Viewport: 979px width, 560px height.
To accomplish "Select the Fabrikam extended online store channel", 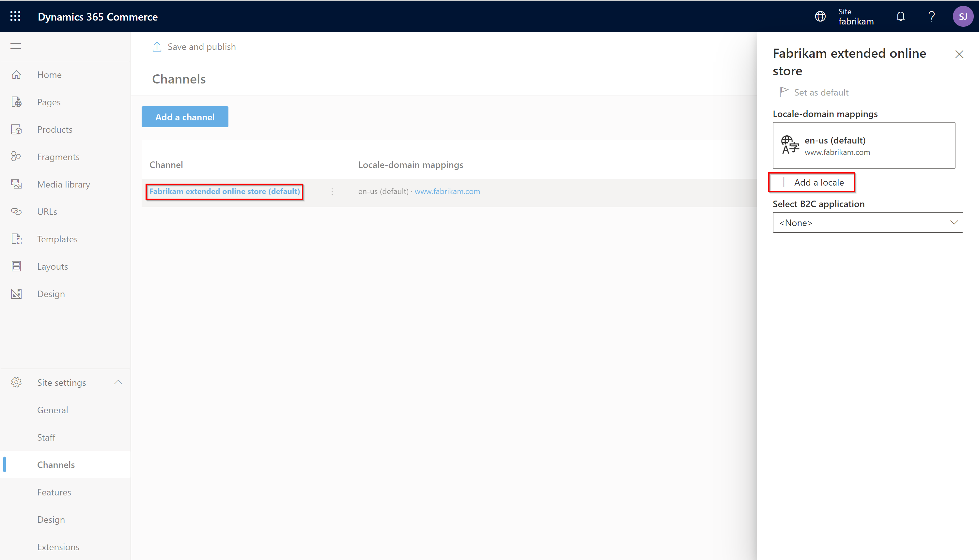I will click(224, 191).
